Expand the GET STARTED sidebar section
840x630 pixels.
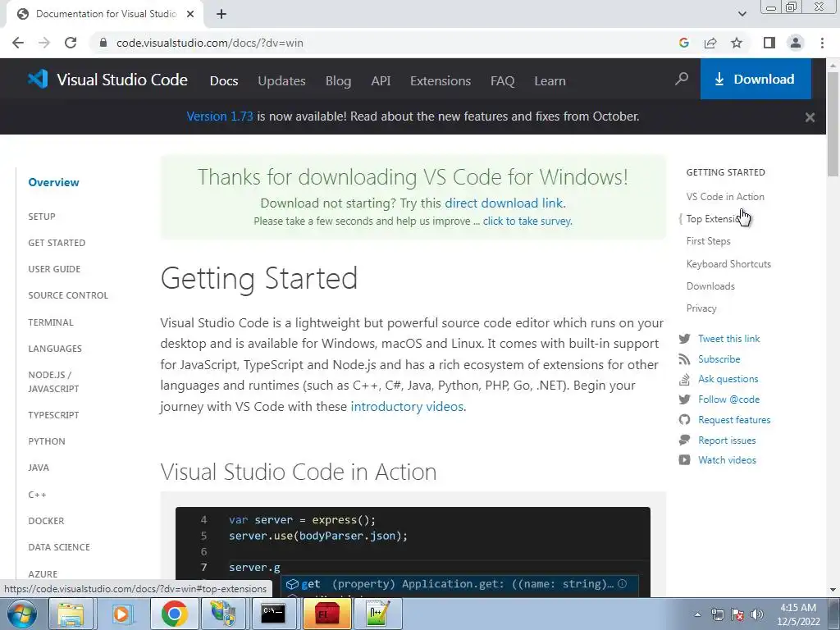point(57,243)
